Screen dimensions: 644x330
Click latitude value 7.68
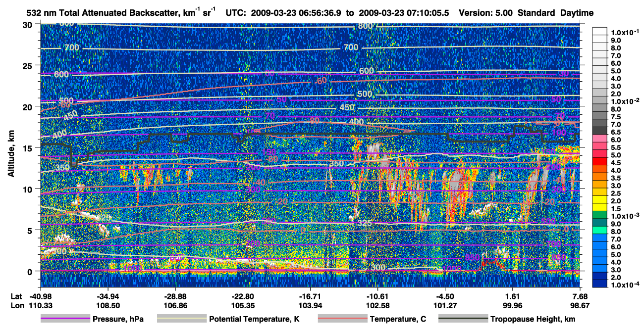coord(580,296)
